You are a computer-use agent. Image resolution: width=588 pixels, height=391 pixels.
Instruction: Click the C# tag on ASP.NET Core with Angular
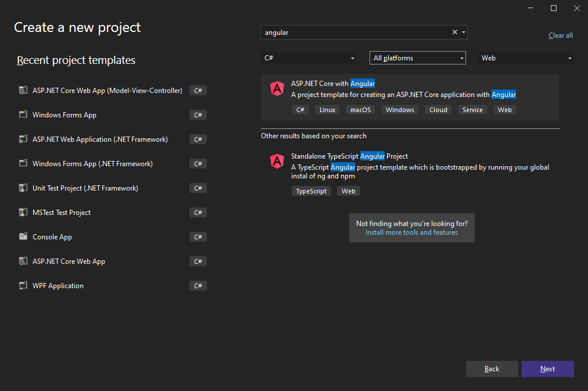click(x=300, y=110)
